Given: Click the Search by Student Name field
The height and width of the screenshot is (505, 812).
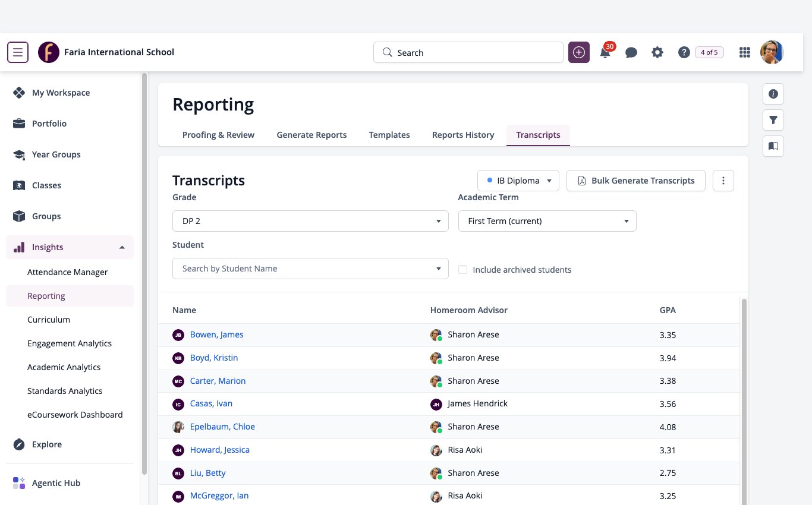Looking at the screenshot, I should click(310, 269).
